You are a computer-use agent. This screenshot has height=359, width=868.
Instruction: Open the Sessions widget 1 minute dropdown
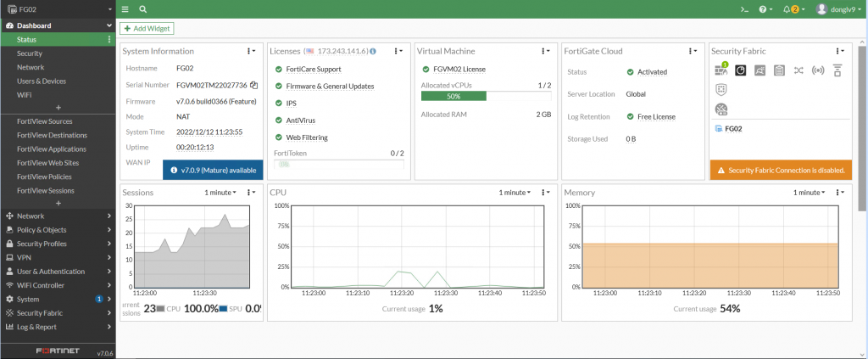220,193
